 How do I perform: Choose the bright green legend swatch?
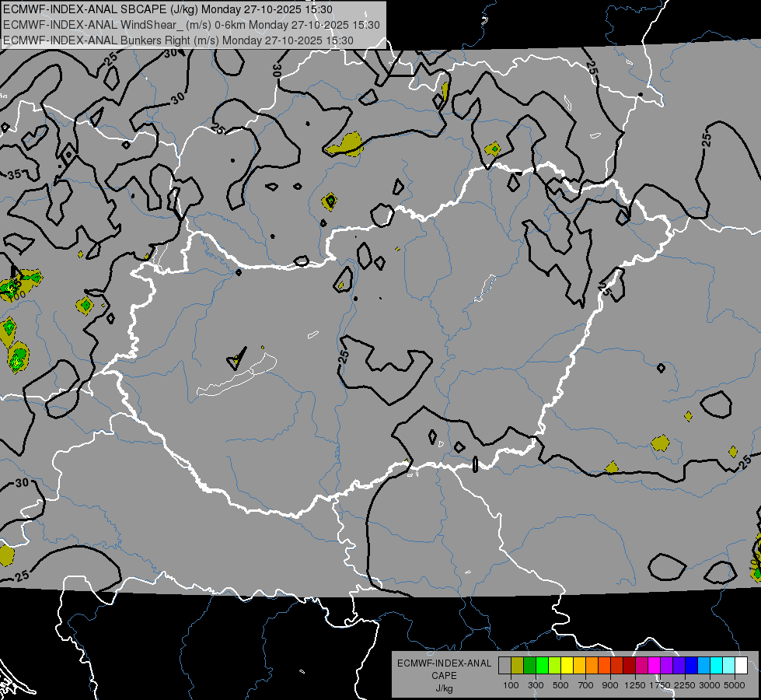coord(542,665)
